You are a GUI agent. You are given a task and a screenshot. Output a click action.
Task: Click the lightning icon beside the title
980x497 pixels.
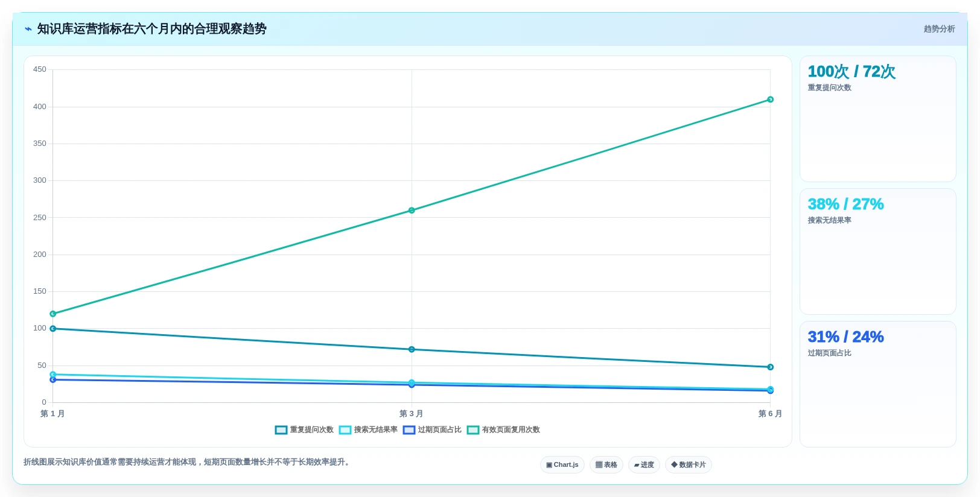tap(28, 29)
